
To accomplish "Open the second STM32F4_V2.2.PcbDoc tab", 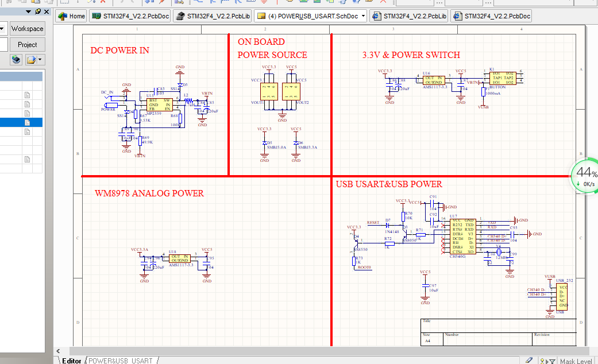I will click(x=491, y=16).
